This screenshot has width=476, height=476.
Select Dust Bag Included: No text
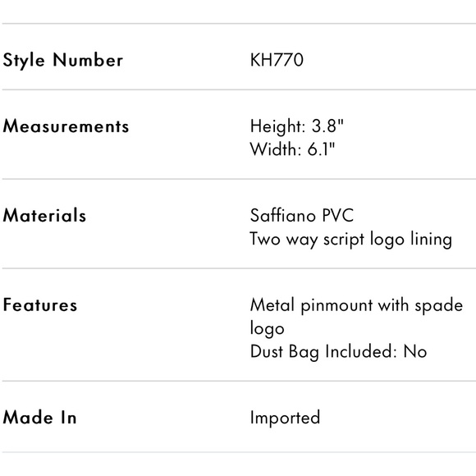(x=338, y=351)
